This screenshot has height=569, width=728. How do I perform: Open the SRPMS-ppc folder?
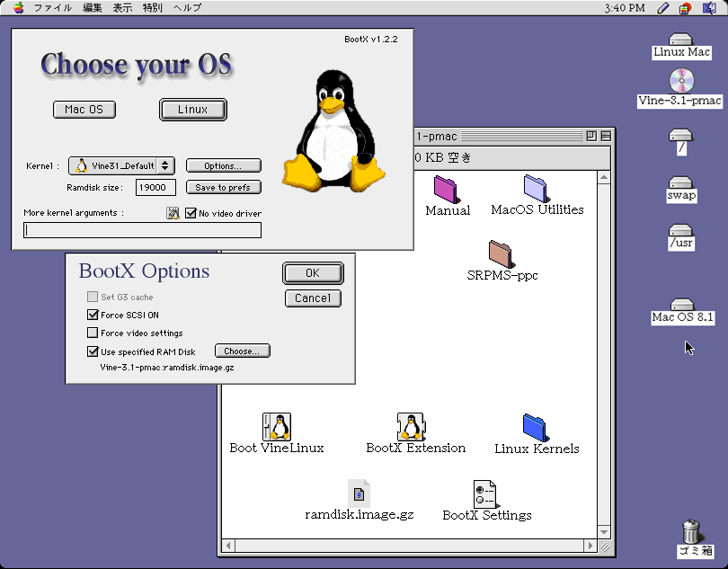click(502, 253)
